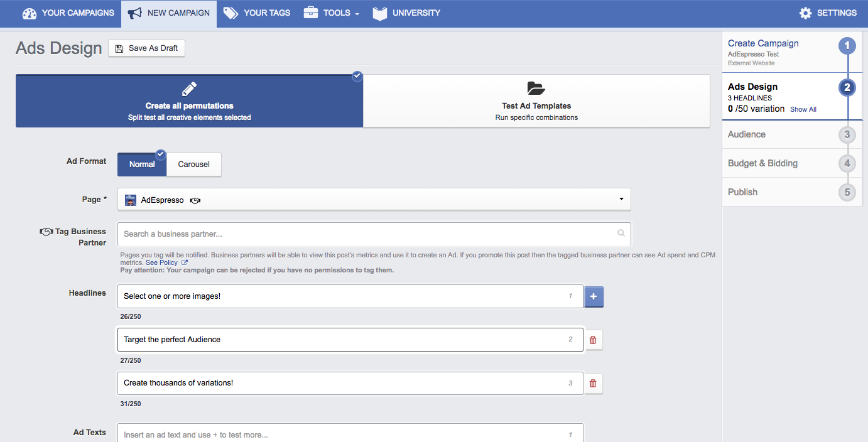Click the University book icon
The image size is (868, 442).
379,13
